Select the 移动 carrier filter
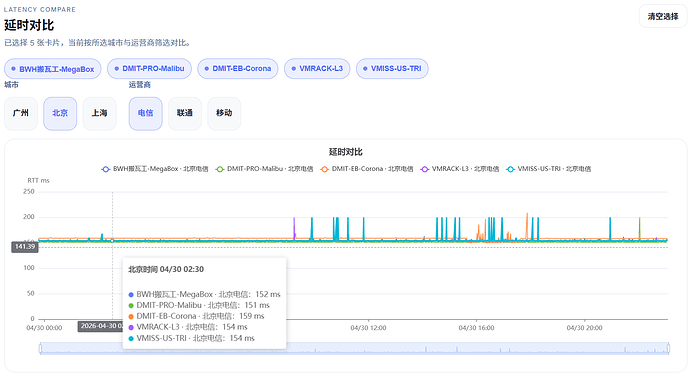This screenshot has width=690, height=374. 224,114
